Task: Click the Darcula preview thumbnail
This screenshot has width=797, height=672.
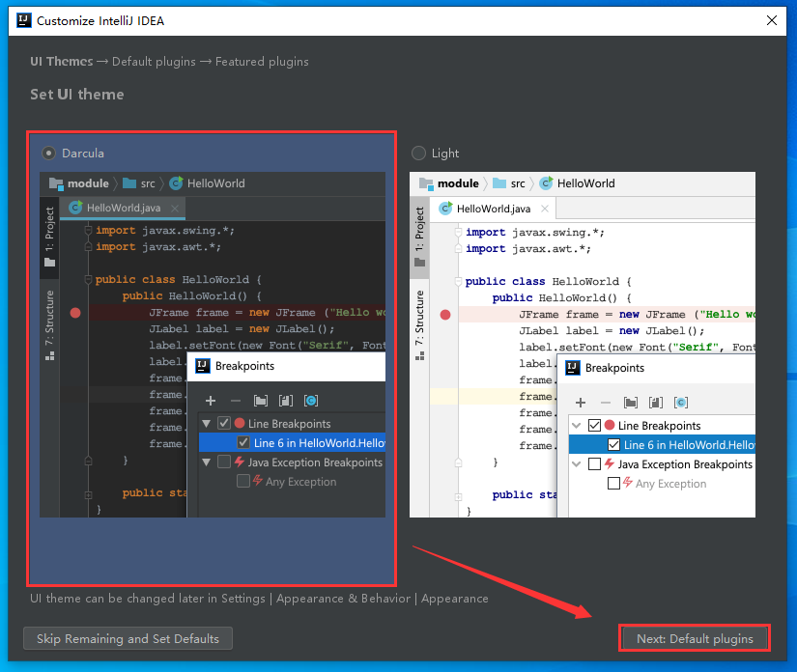Action: (x=213, y=345)
